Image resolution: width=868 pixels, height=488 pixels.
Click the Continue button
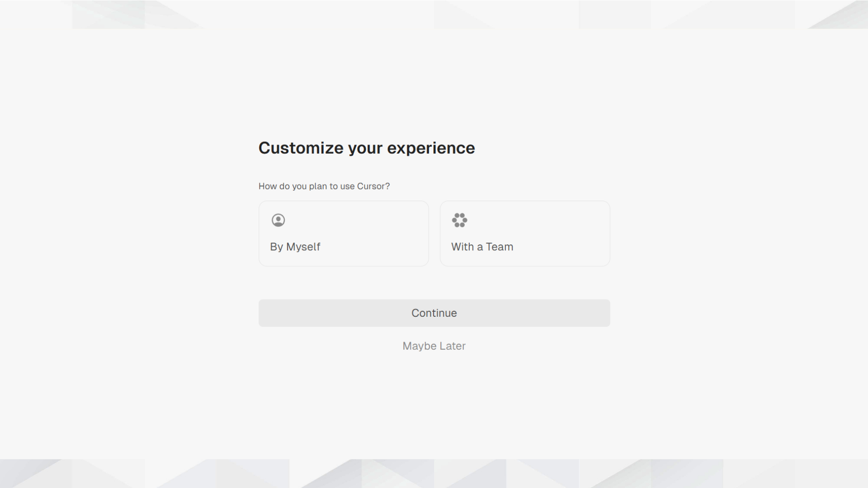pos(434,313)
